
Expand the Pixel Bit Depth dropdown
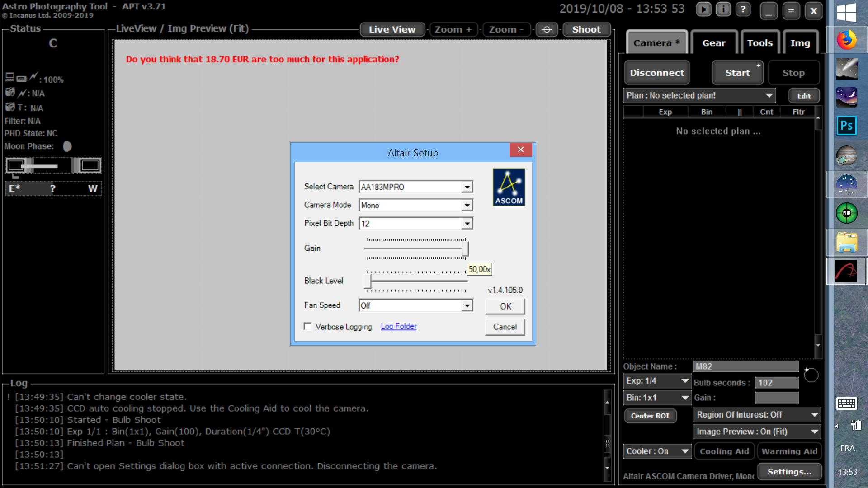(x=467, y=224)
